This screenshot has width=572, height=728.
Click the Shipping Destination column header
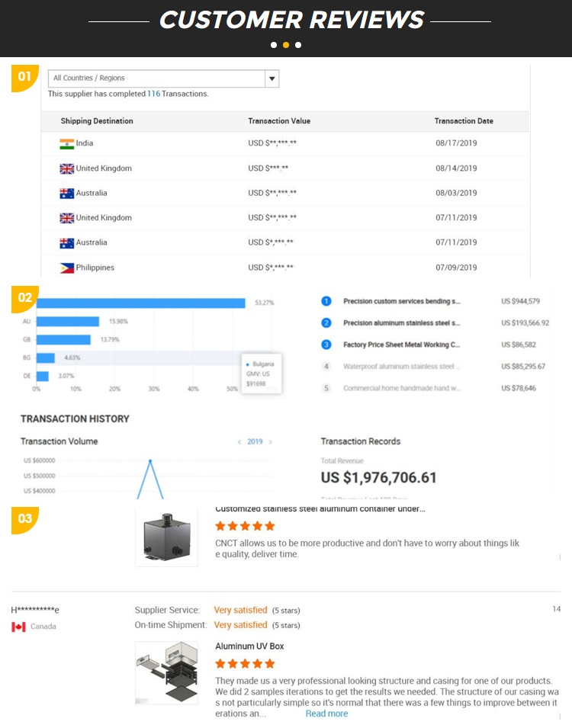pos(97,121)
